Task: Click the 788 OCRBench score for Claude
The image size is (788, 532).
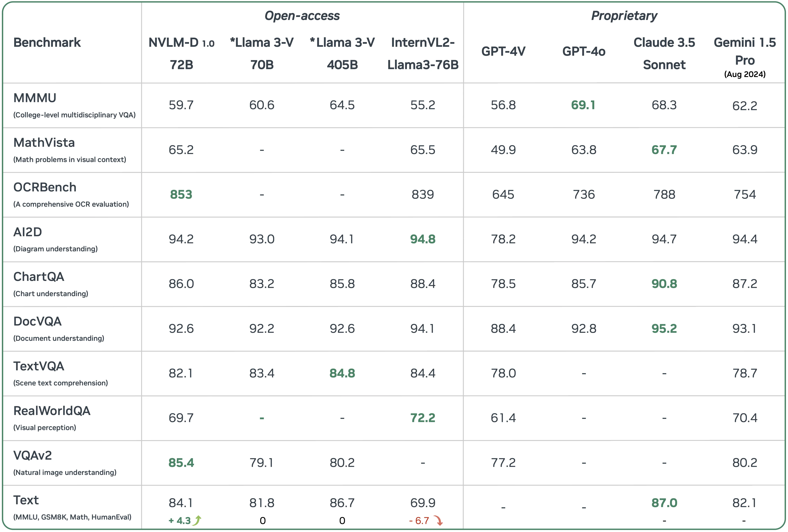Action: coord(664,195)
